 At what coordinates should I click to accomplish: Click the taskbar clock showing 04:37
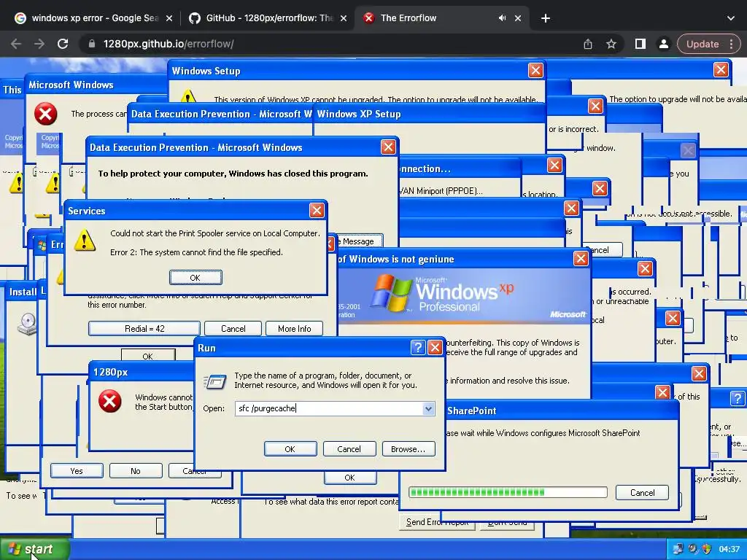coord(729,549)
